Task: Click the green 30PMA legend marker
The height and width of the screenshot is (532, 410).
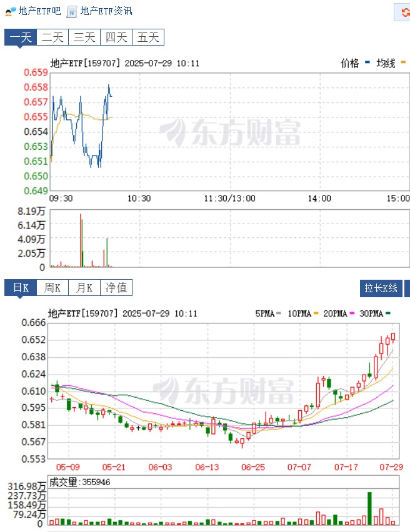Action: point(388,313)
